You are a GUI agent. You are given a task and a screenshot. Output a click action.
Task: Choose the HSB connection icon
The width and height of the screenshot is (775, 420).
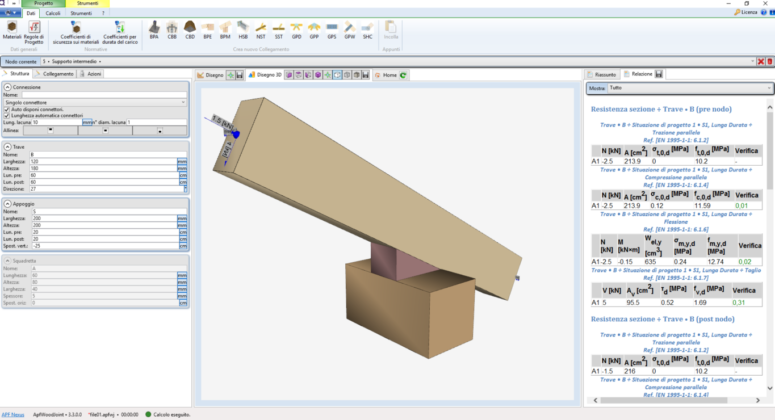[x=241, y=30]
